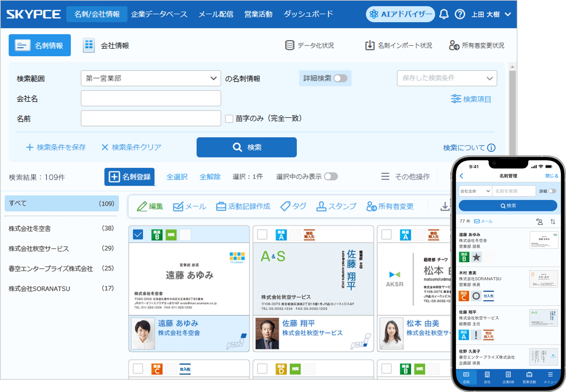Open 会社 tab in phone bottom bar
566x392 pixels.
pos(487,377)
